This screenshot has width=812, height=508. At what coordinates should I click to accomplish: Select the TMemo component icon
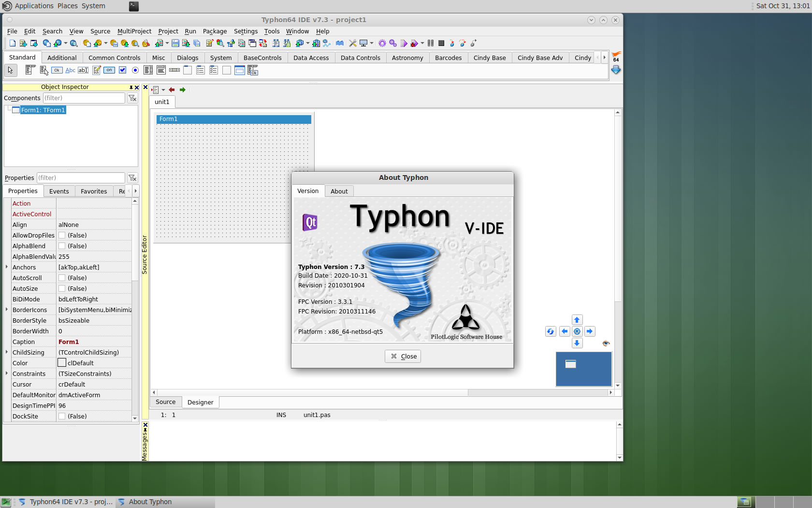(x=97, y=70)
